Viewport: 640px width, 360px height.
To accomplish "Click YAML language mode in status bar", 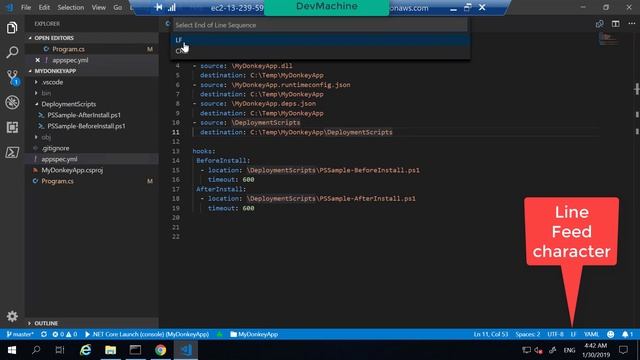I will pyautogui.click(x=591, y=334).
